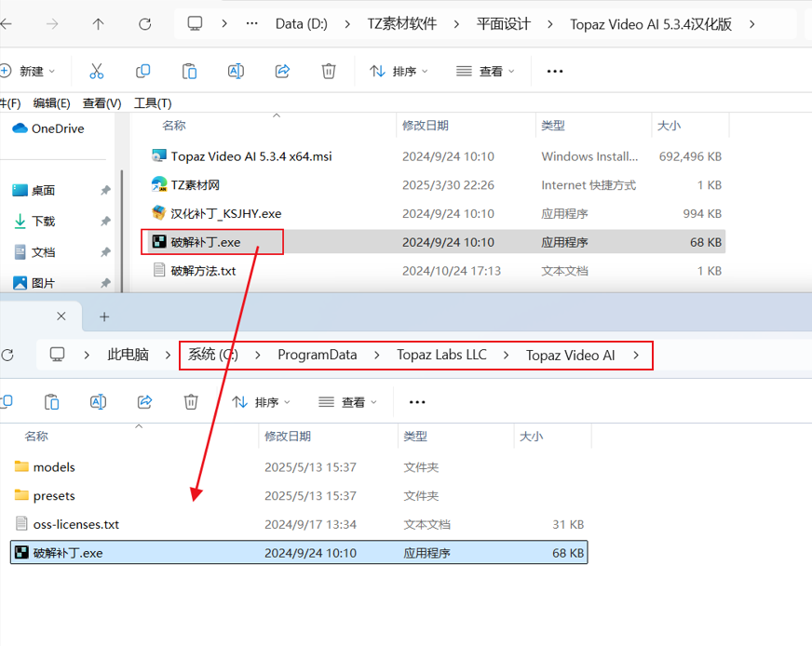This screenshot has width=812, height=646.
Task: Unpin 桌面 from quick access
Action: pyautogui.click(x=105, y=191)
